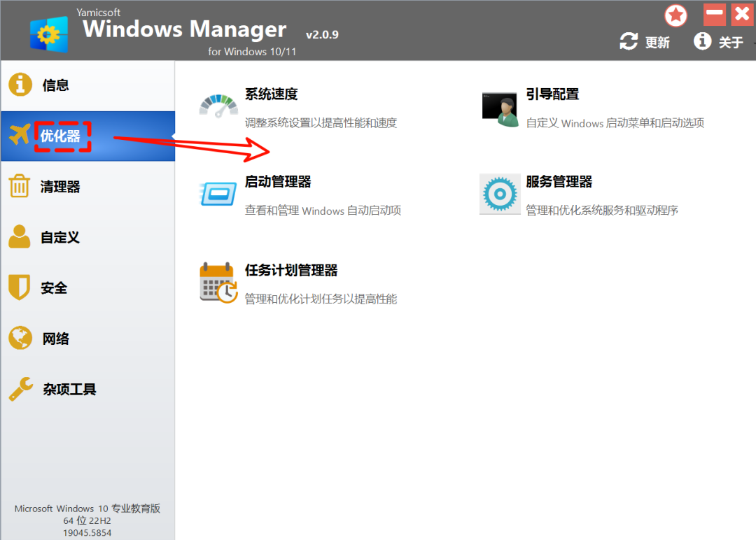
Task: Click the 杂项工具 wrench icon
Action: (x=21, y=388)
